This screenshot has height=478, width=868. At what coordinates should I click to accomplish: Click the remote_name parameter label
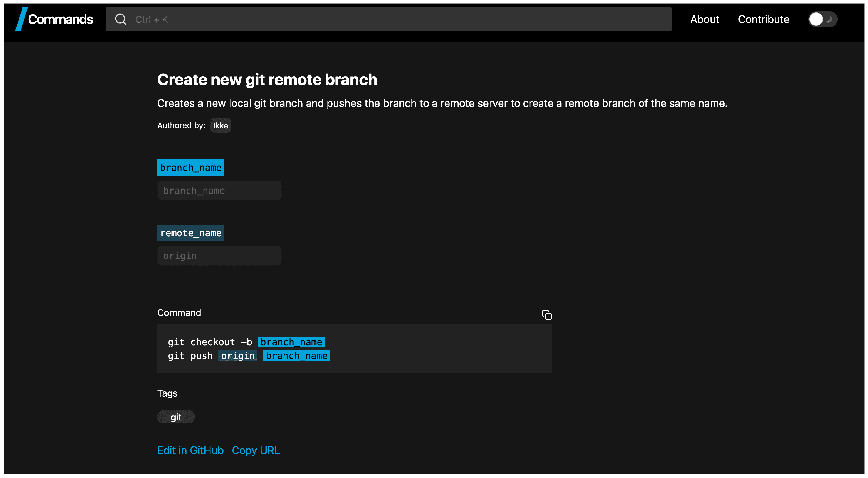click(190, 233)
